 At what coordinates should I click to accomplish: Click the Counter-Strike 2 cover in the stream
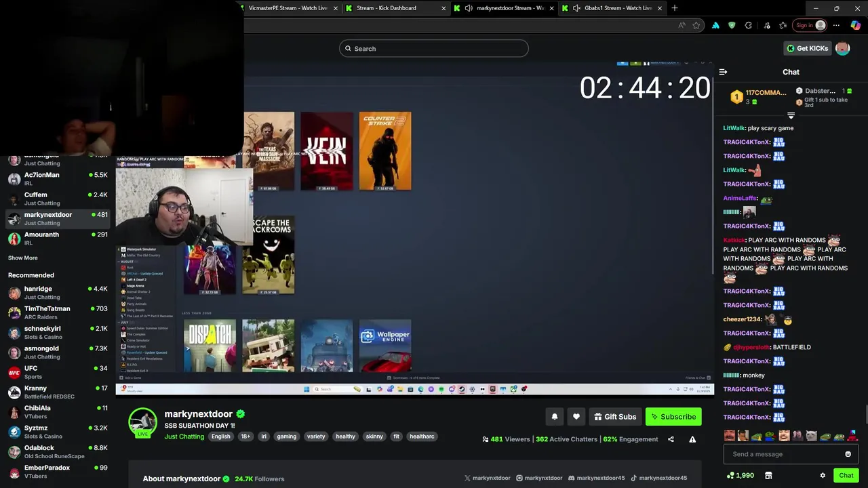[x=385, y=150]
